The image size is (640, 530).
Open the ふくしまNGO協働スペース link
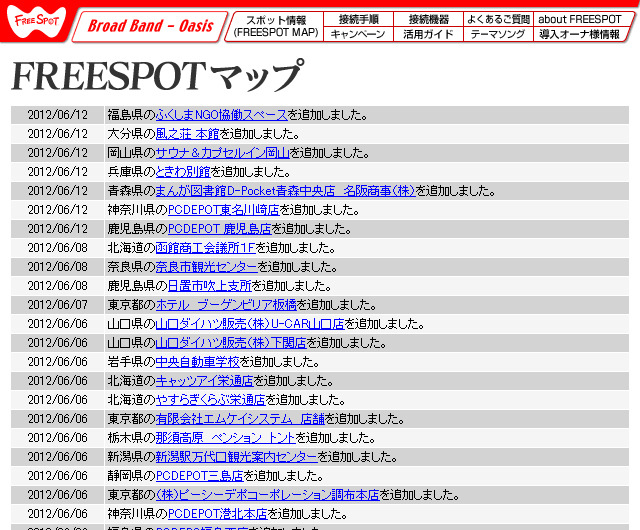(x=222, y=115)
